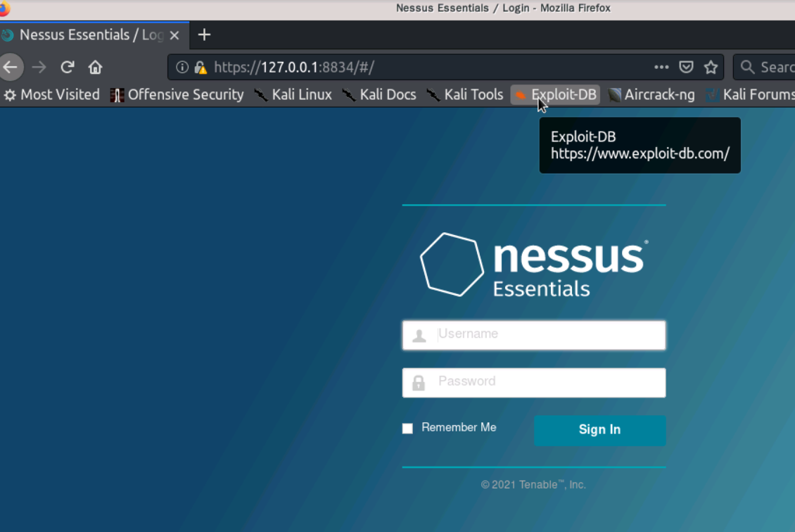Screen dimensions: 795x532
Task: Open page actions three-dot menu
Action: 661,67
